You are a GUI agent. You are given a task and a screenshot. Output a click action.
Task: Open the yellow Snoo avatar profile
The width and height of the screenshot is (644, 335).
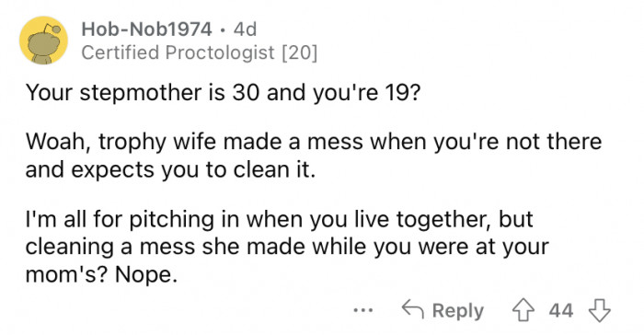[x=43, y=40]
